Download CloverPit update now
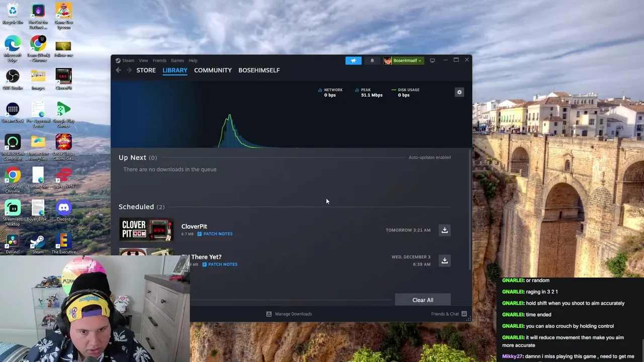Image resolution: width=644 pixels, height=362 pixels. click(445, 230)
